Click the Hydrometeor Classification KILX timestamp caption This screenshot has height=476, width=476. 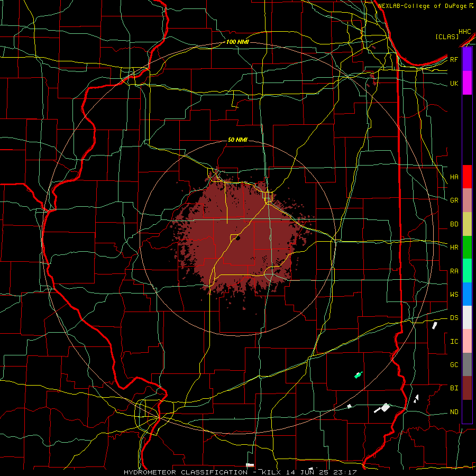240,472
